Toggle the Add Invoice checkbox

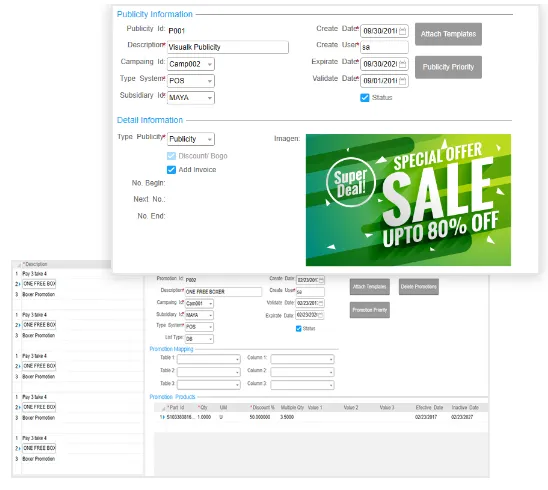tap(171, 170)
